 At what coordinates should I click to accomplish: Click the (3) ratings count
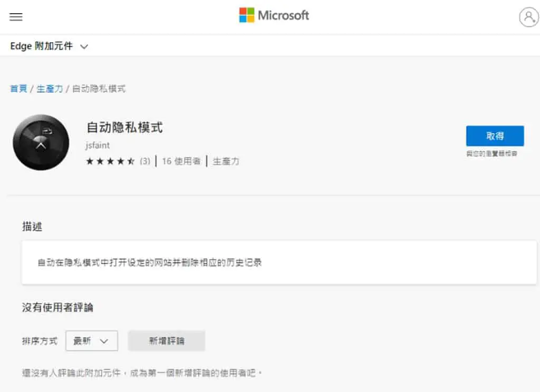coord(145,161)
